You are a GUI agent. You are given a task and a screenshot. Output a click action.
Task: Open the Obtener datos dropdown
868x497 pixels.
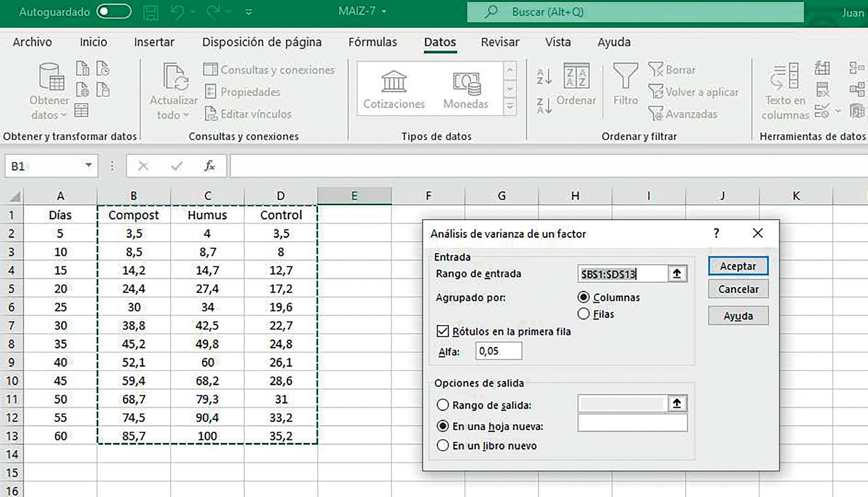pos(49,108)
